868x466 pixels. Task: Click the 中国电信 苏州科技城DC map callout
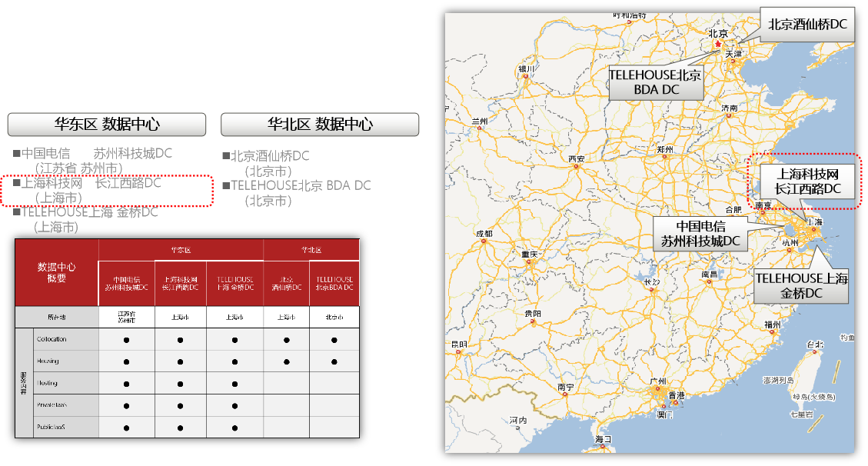[x=700, y=234]
